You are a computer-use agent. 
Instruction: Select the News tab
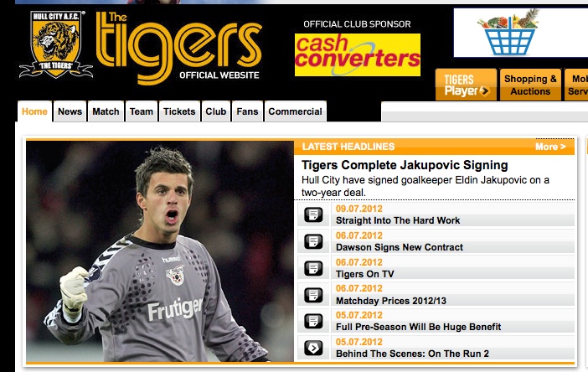click(x=70, y=111)
